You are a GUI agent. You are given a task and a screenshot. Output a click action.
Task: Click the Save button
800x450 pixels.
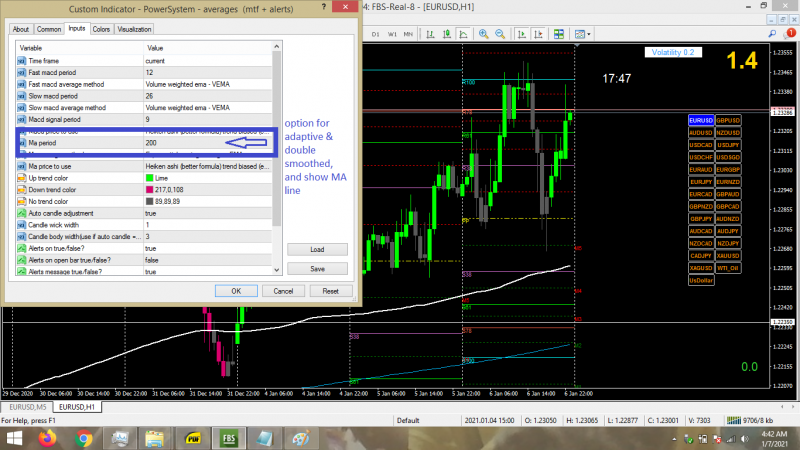[317, 269]
